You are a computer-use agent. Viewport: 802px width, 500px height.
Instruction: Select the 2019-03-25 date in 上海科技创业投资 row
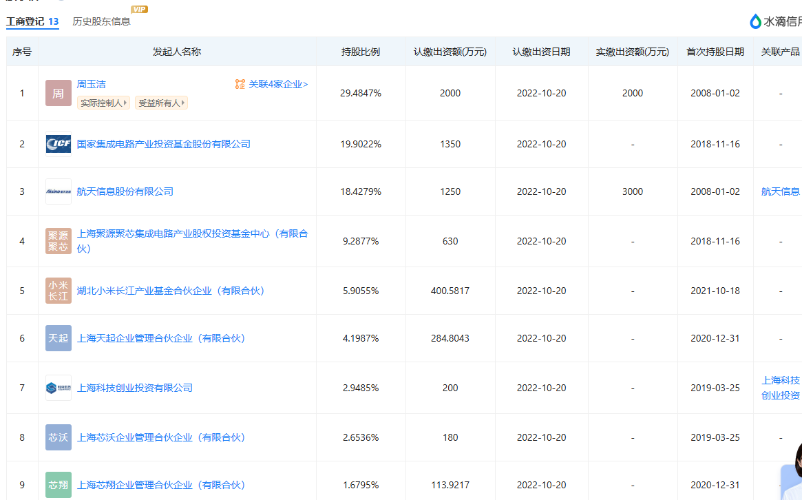(715, 388)
